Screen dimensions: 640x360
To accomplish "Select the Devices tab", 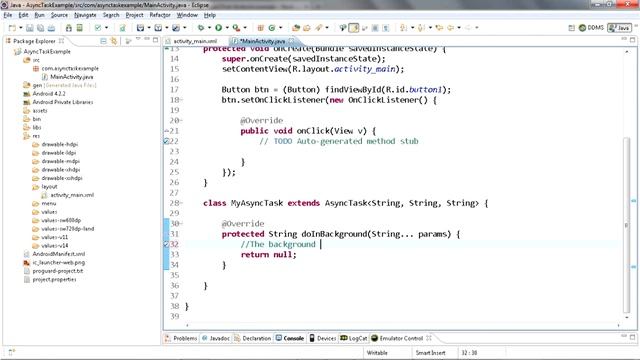I will 323,338.
